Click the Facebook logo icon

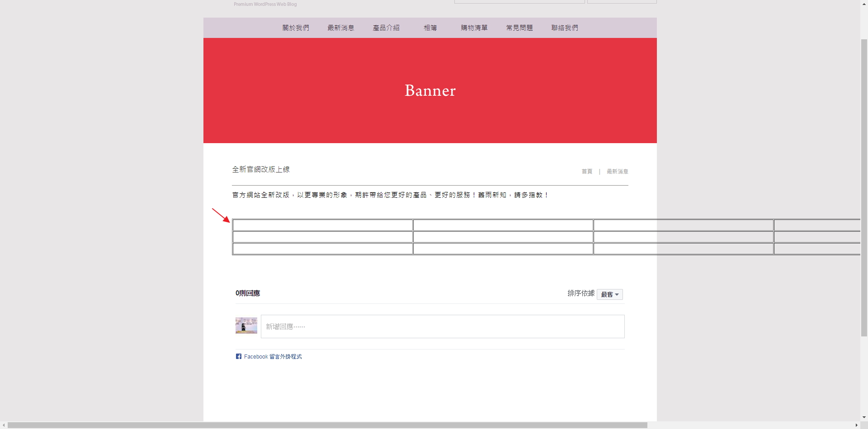click(239, 356)
